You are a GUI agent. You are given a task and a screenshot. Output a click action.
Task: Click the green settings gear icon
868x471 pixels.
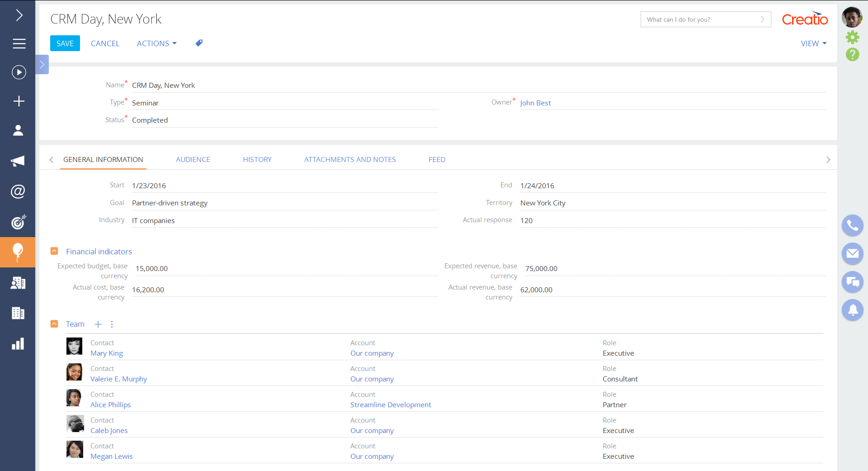(852, 37)
